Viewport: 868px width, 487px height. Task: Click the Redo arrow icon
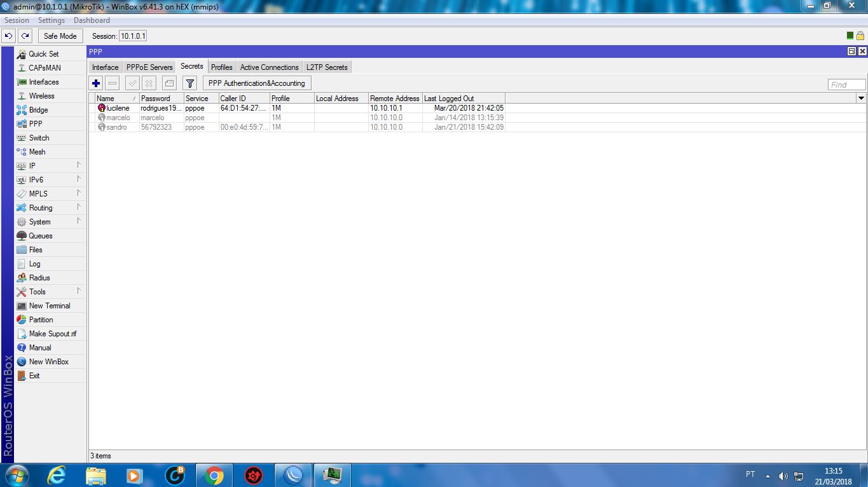click(25, 36)
